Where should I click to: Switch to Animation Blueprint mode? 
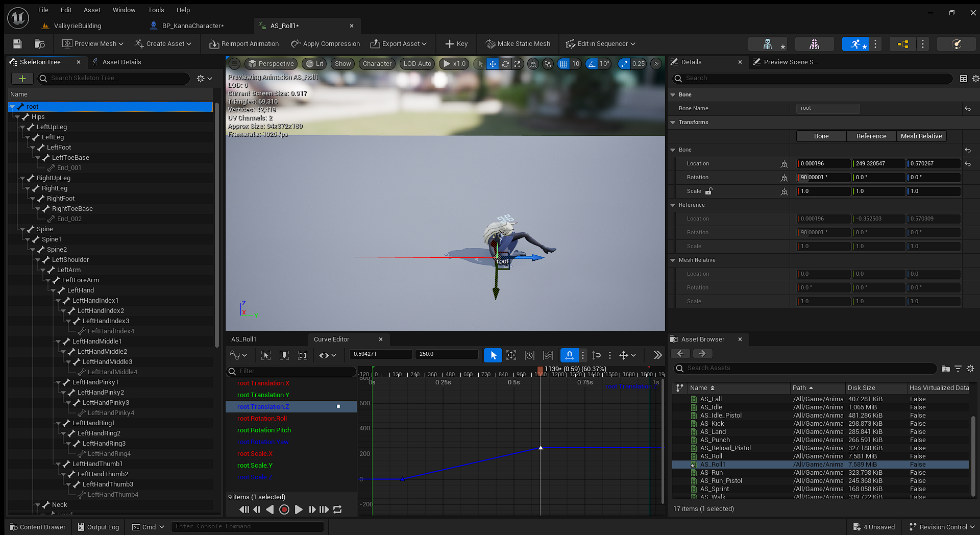click(x=902, y=44)
